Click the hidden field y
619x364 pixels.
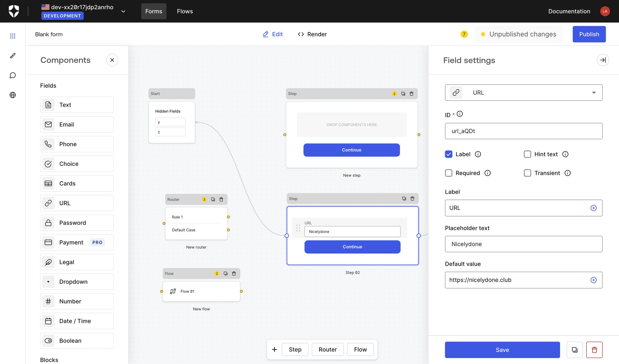pos(170,122)
